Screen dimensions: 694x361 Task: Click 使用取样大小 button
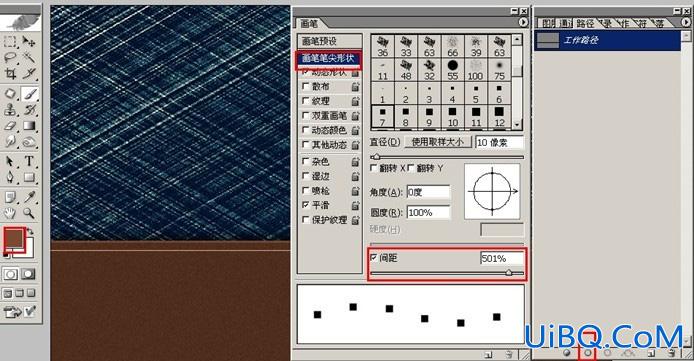[x=437, y=142]
